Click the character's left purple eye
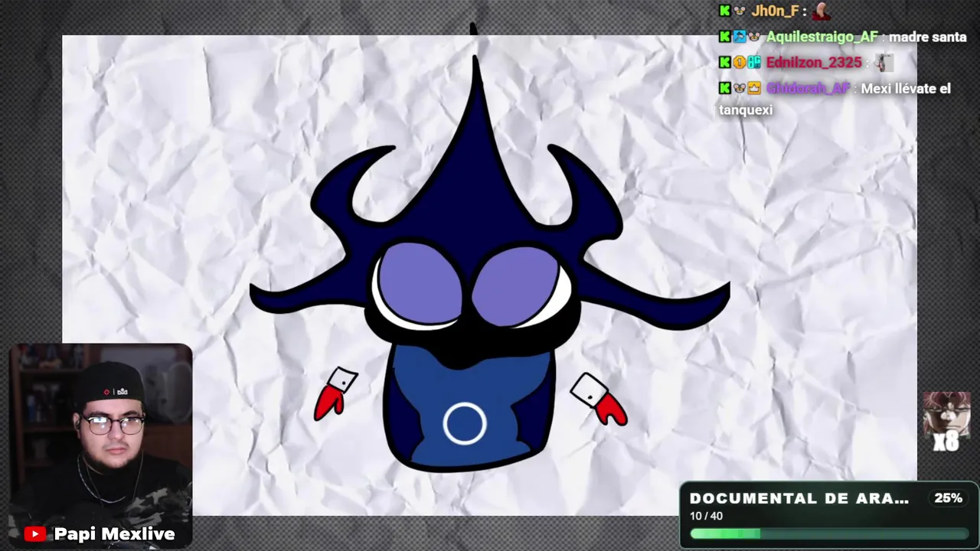 (420, 283)
